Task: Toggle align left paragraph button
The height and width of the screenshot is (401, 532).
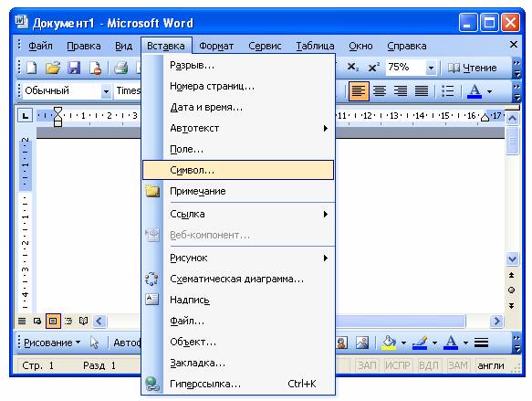Action: (359, 91)
